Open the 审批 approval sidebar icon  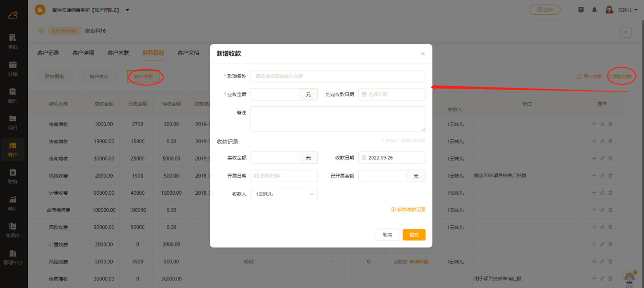point(13,41)
